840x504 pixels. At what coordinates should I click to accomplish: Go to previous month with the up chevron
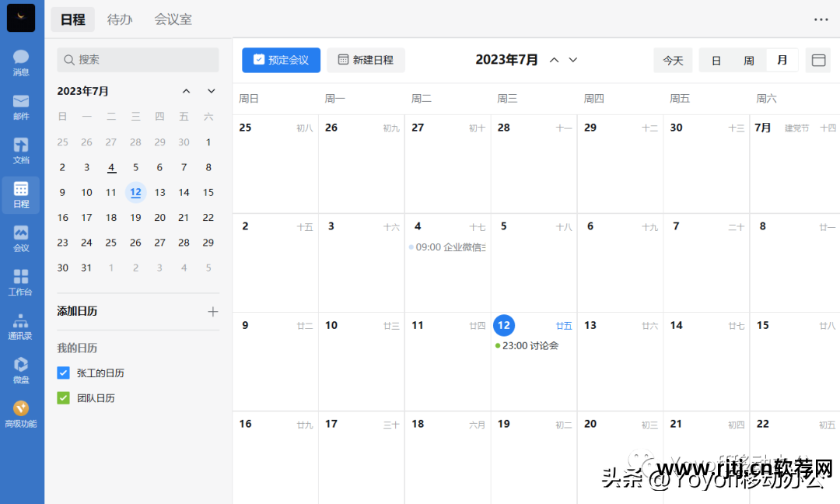click(553, 59)
